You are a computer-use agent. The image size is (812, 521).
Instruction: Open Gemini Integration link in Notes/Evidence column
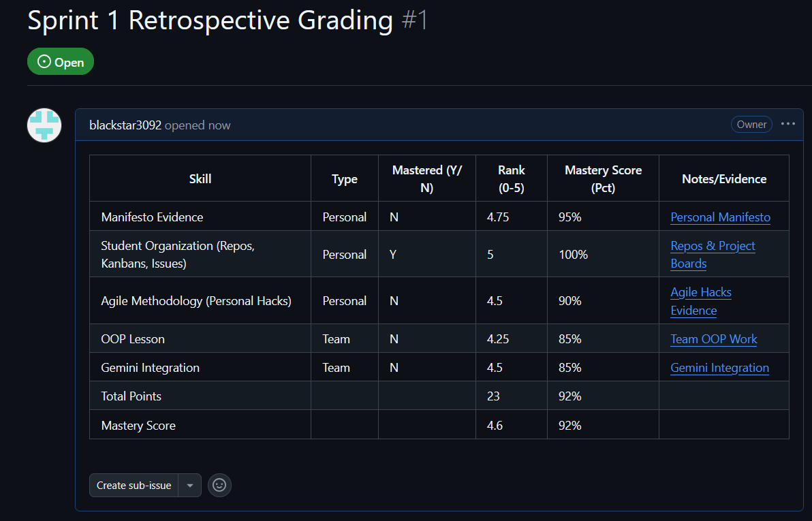(719, 368)
